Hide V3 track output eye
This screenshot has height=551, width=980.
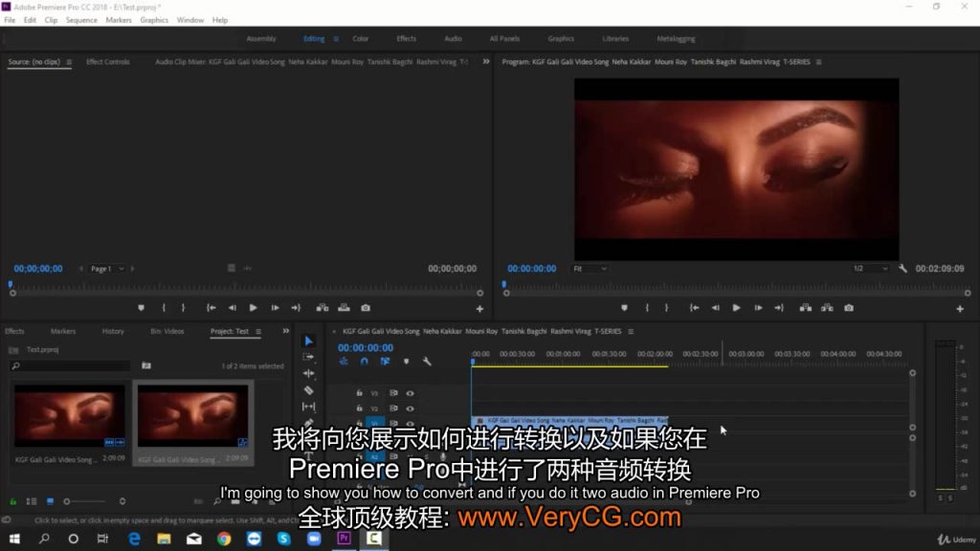[x=410, y=393]
